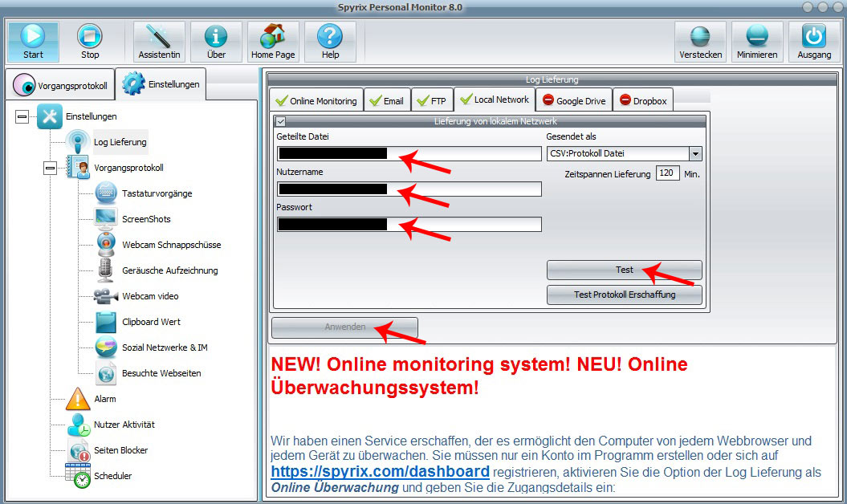
Task: Open the Gesendet als CSV:Protokoll Datei dropdown
Action: point(695,154)
